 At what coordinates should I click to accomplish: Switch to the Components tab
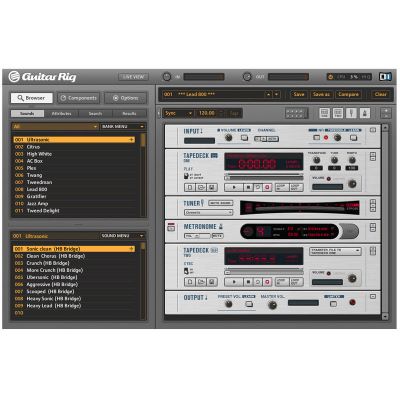pyautogui.click(x=78, y=98)
